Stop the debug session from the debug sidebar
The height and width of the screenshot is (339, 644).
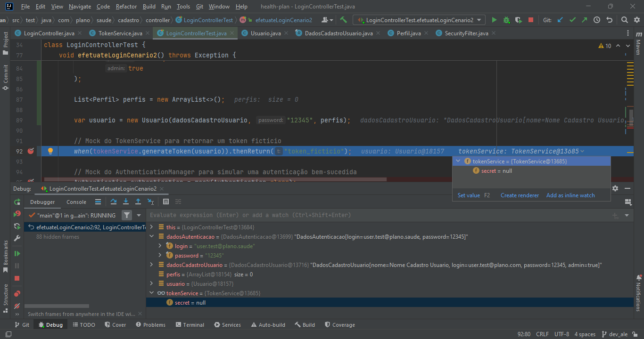click(17, 278)
